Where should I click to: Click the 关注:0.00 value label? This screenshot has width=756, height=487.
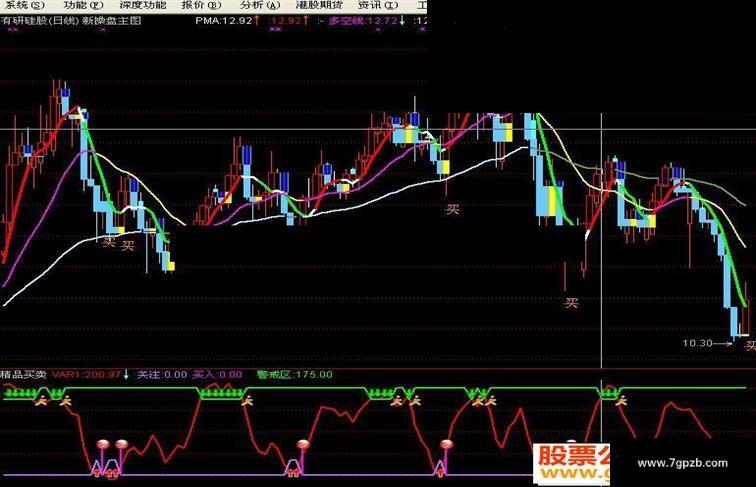click(162, 374)
